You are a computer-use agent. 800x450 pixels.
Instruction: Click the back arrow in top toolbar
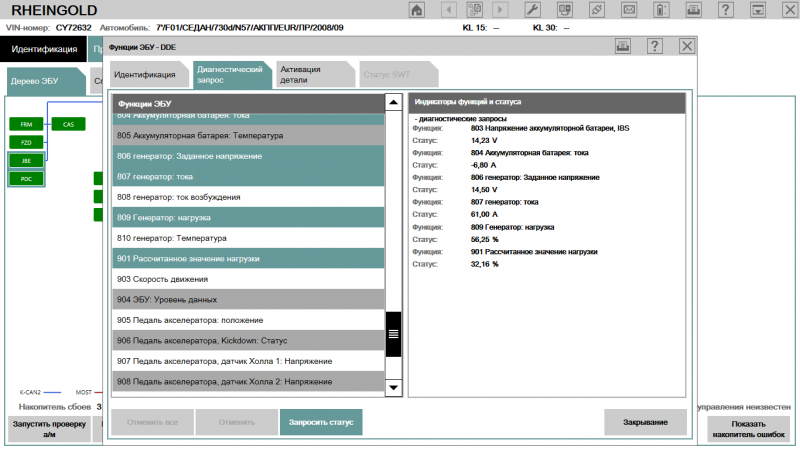point(448,10)
